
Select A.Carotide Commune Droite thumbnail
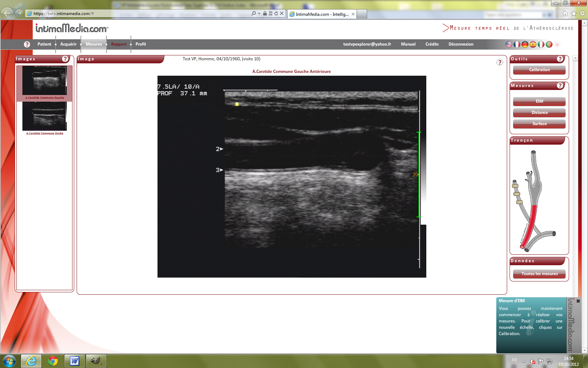click(x=44, y=117)
